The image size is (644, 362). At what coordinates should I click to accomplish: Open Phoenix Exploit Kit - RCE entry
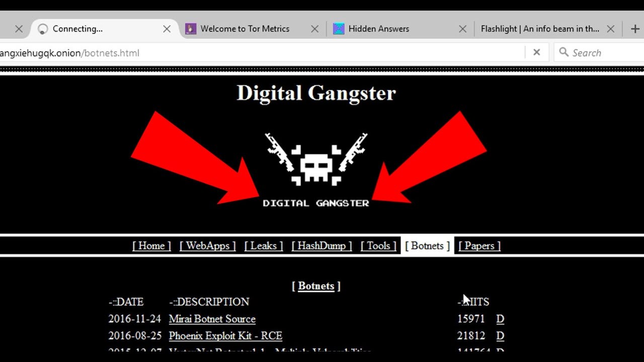[x=225, y=336]
